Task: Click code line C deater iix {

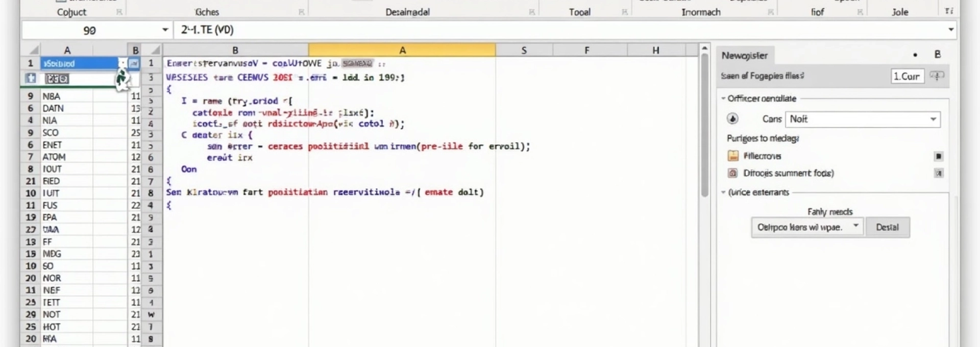Action: [x=217, y=135]
